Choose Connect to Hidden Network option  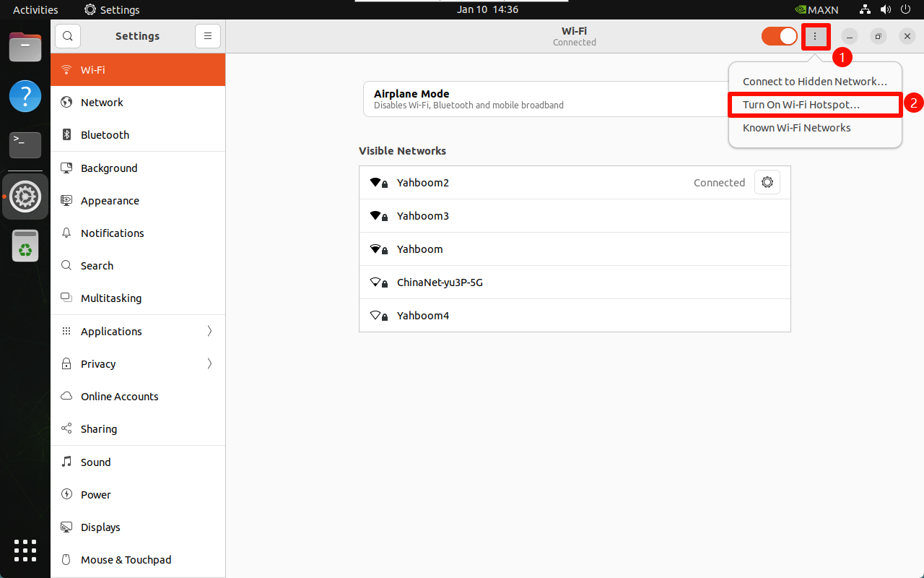click(814, 82)
